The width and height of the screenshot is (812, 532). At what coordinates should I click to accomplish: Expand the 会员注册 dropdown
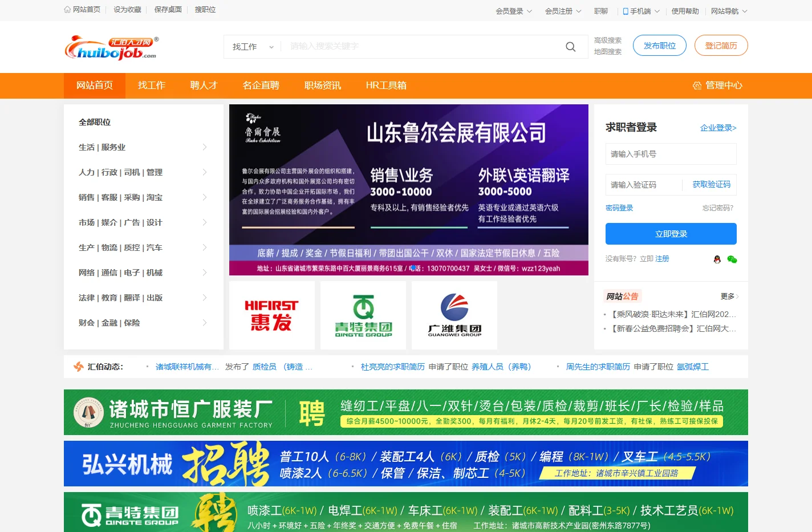coord(563,11)
